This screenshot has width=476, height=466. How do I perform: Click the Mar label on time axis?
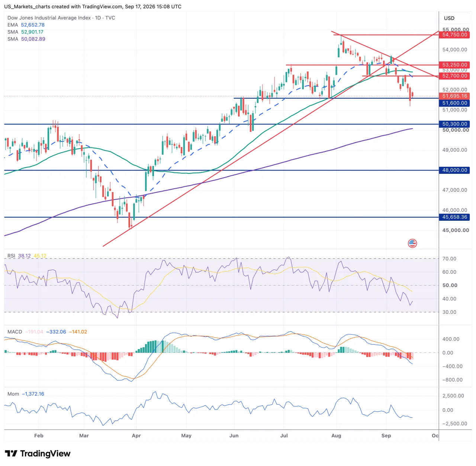coord(84,436)
